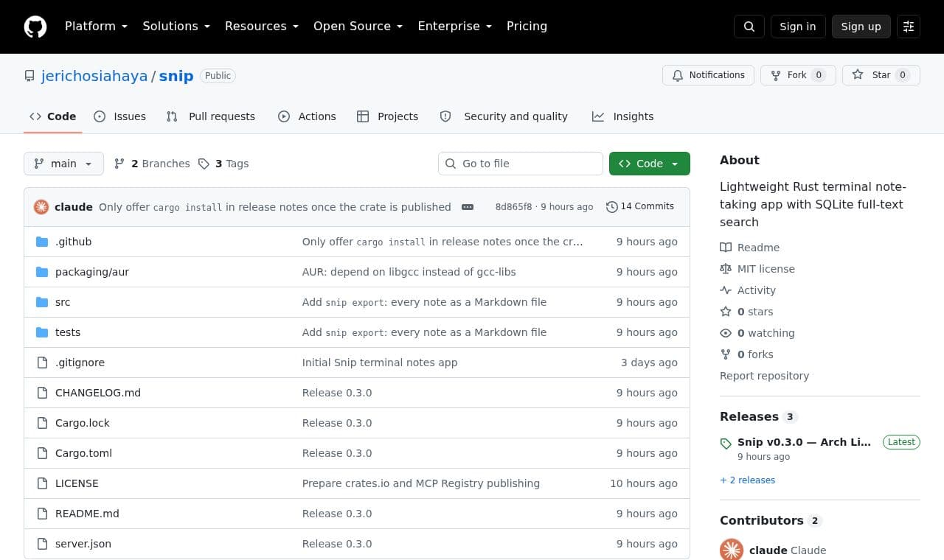Fork the snip repository

(x=797, y=75)
